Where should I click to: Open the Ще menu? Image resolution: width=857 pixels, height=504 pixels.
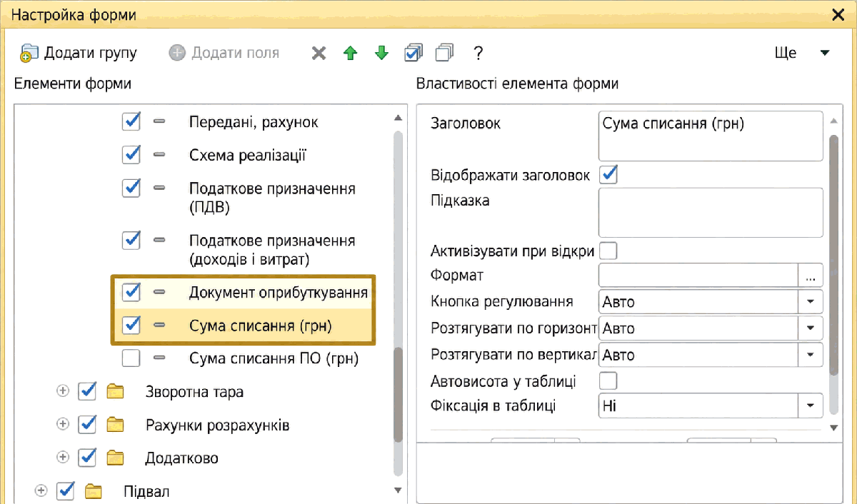point(803,53)
